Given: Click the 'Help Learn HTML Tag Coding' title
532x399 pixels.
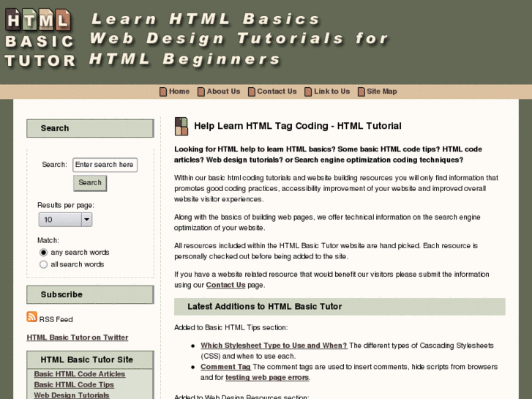Looking at the screenshot, I should (298, 126).
